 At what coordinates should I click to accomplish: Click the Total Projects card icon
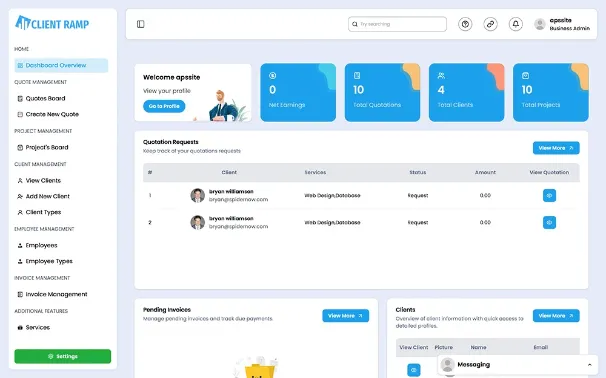[x=525, y=75]
